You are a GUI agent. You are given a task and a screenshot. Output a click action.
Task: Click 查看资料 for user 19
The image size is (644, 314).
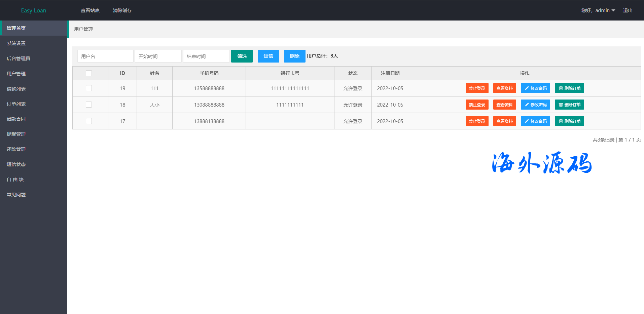(504, 88)
